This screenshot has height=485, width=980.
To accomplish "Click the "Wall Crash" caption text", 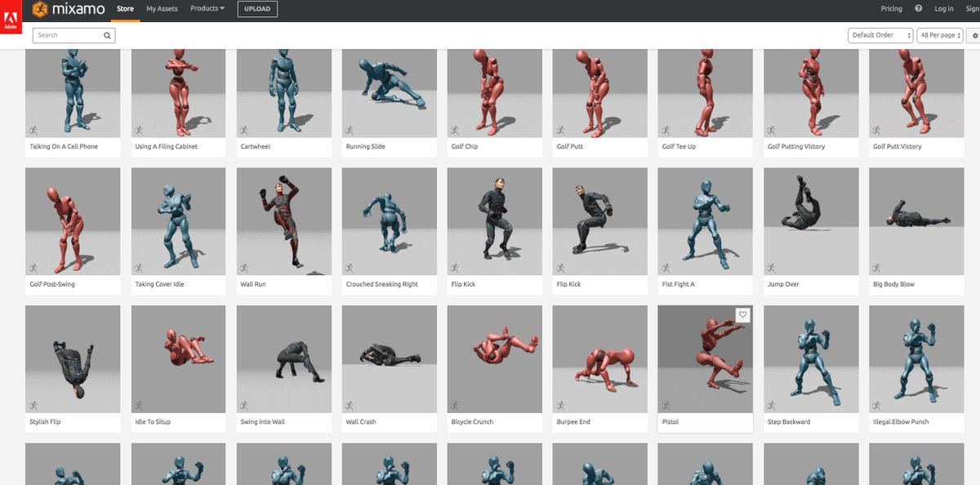I will pos(361,422).
